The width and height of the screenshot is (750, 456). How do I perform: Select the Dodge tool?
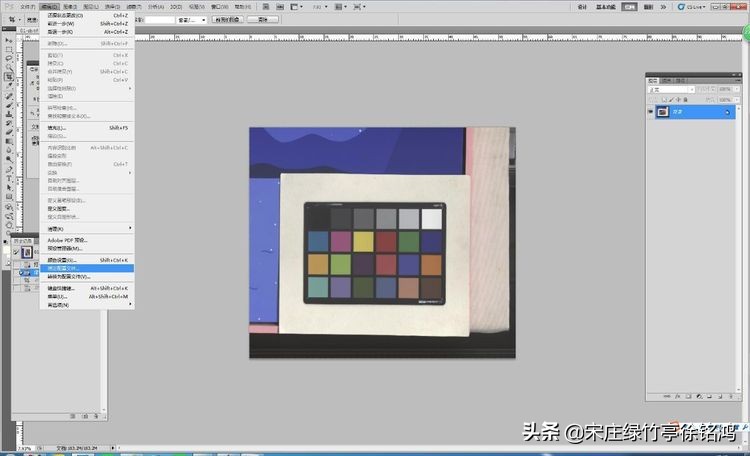pos(9,160)
